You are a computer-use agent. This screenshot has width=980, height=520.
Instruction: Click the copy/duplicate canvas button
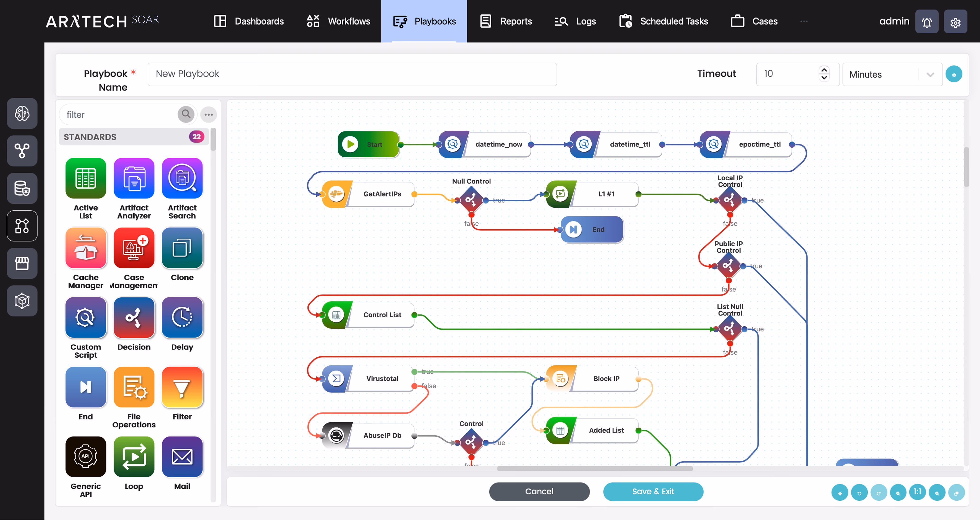(x=956, y=493)
